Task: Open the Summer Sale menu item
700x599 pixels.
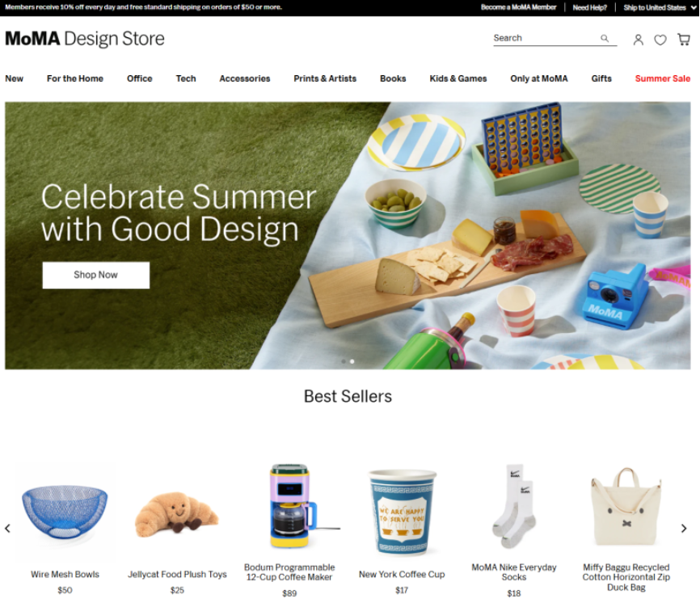Action: [663, 78]
